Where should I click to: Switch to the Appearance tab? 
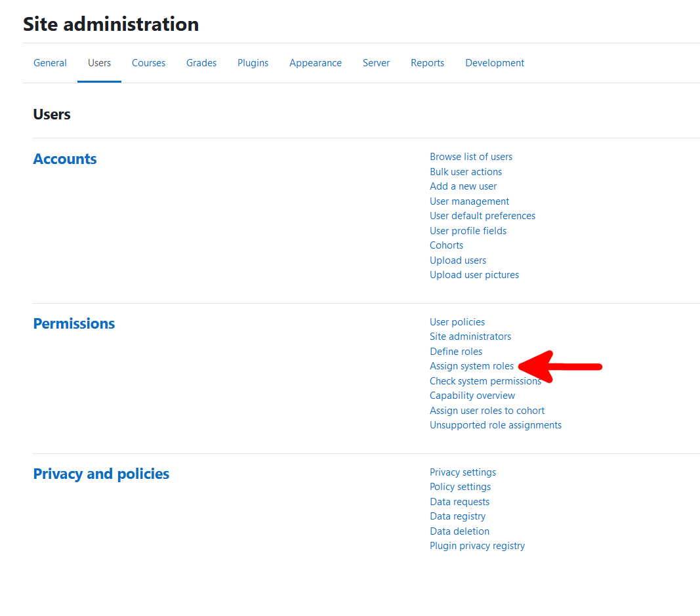point(316,62)
